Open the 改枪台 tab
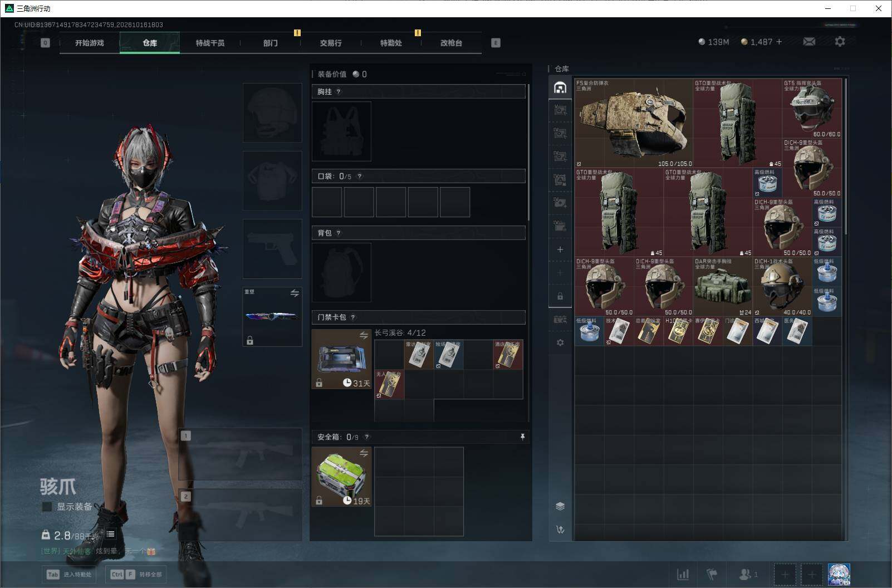The width and height of the screenshot is (892, 588). (451, 43)
